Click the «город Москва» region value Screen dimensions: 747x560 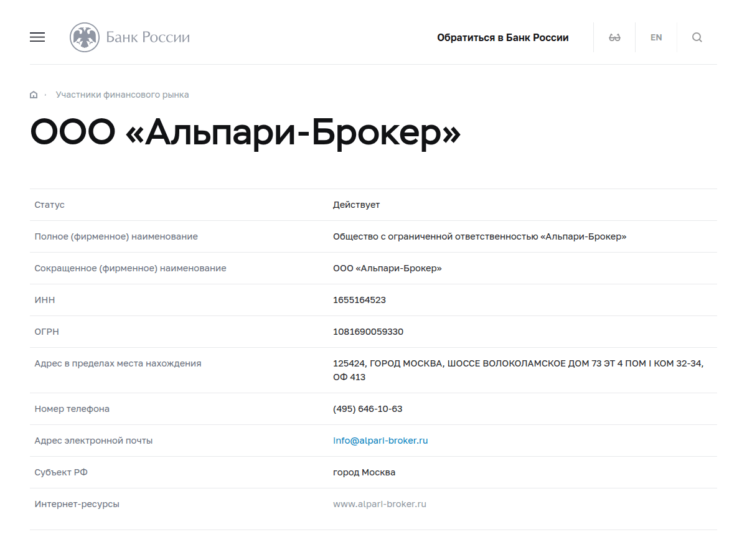(364, 472)
